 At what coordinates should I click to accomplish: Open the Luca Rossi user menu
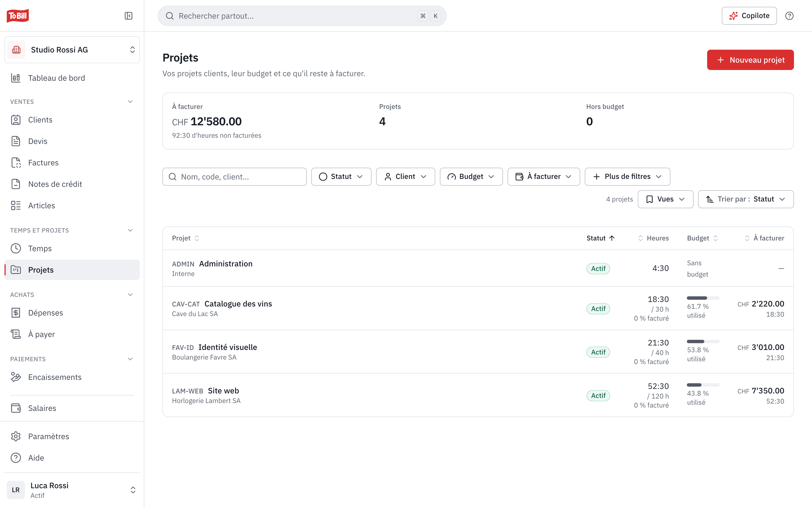tap(72, 490)
